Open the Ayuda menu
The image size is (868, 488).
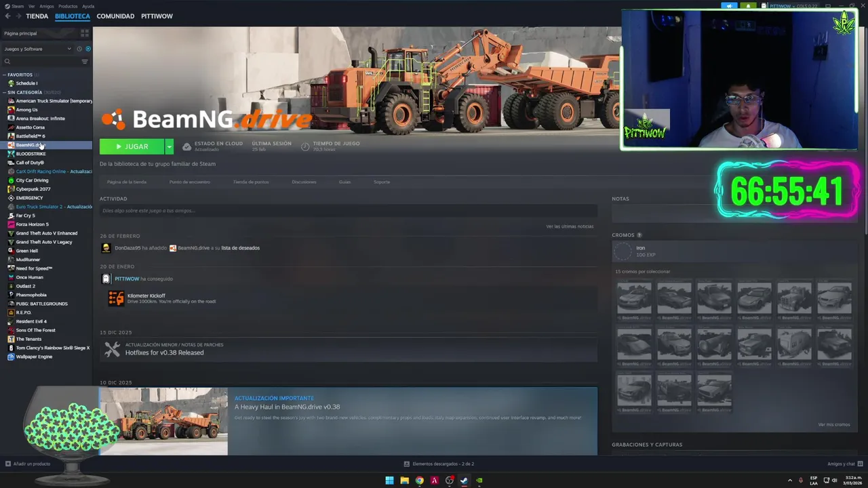click(x=88, y=6)
